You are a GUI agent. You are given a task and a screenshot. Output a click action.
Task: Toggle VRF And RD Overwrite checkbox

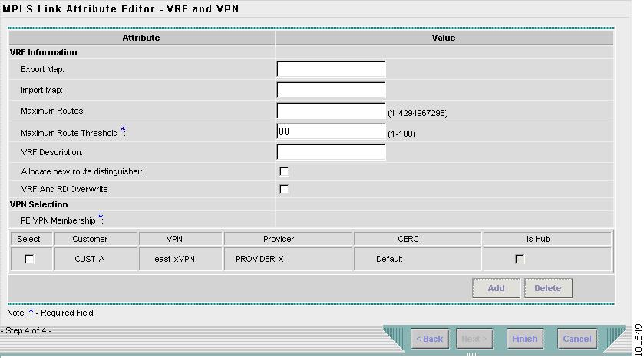284,189
